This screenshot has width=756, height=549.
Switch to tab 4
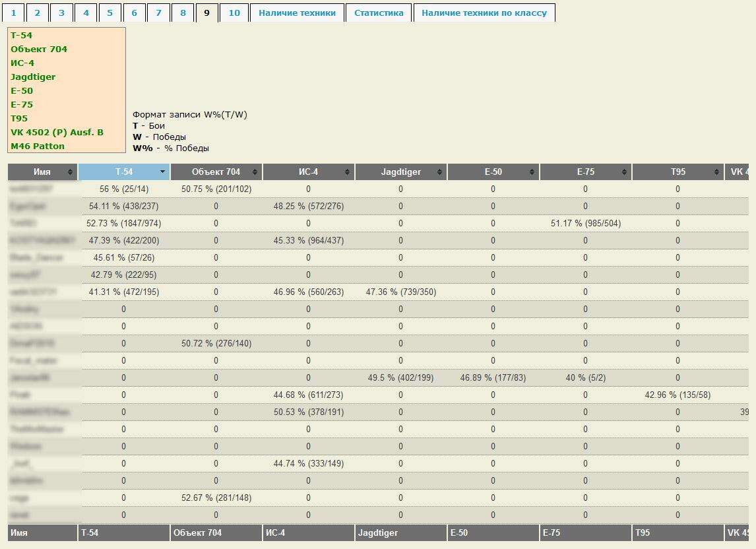coord(86,13)
